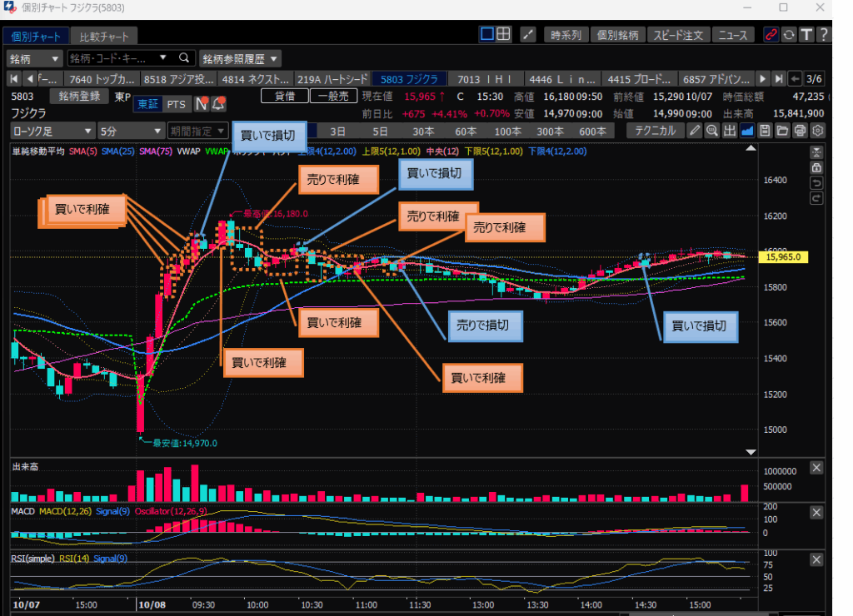853x616 pixels.
Task: Switch market to PTS
Action: (x=176, y=104)
